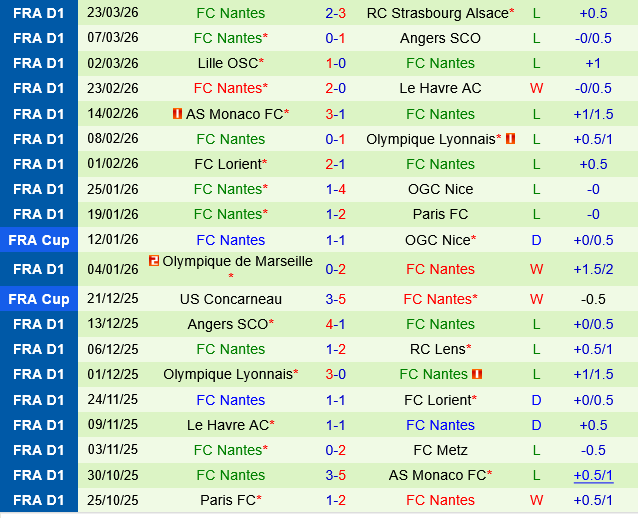Click the 2-3 score against RC Strasbourg
638x518 pixels.
pos(335,13)
